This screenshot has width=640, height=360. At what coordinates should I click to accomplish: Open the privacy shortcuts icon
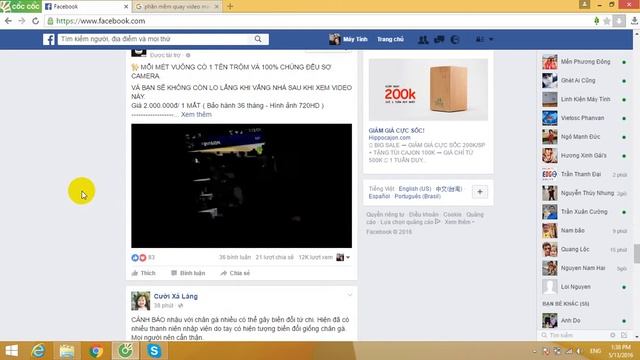(x=479, y=40)
